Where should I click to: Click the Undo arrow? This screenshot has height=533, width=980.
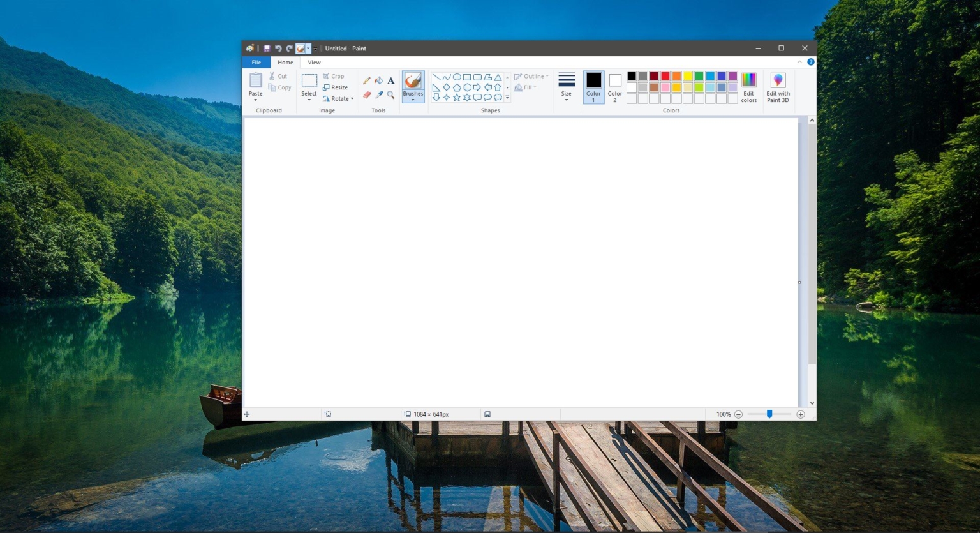coord(278,48)
